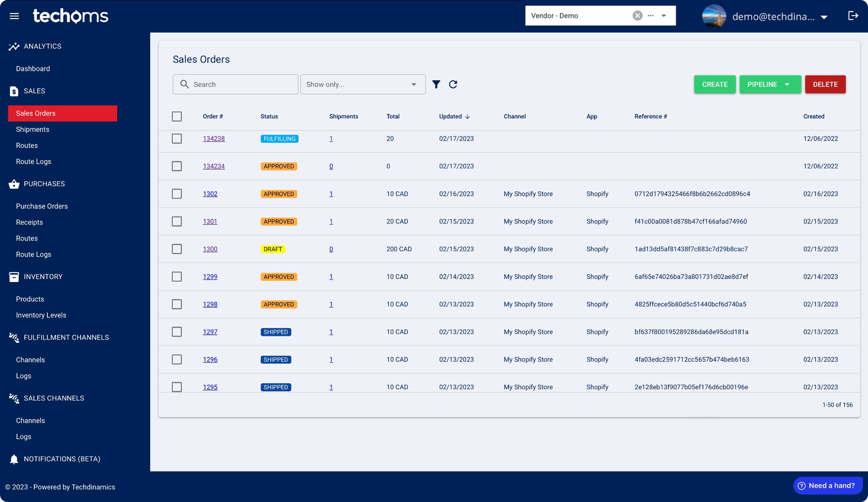The image size is (868, 502).
Task: Check the checkbox for order 134238
Action: click(x=177, y=139)
